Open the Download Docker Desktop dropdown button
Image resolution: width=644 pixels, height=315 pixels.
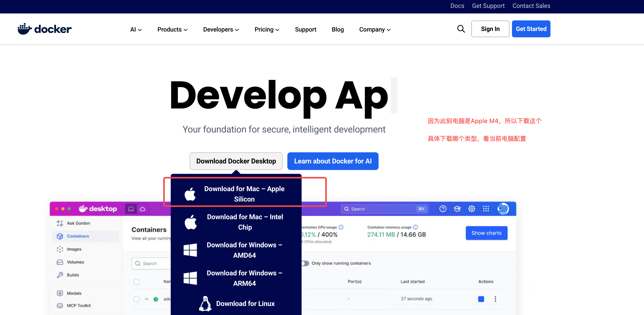(236, 161)
